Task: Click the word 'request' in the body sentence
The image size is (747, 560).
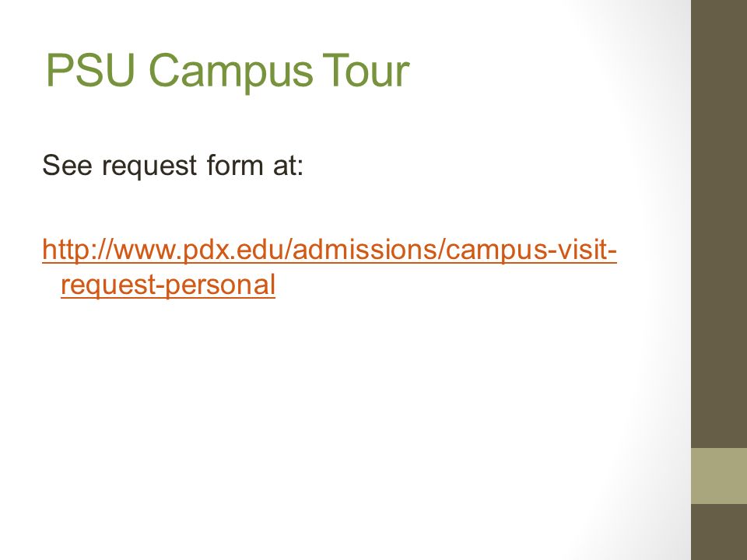Action: point(149,166)
